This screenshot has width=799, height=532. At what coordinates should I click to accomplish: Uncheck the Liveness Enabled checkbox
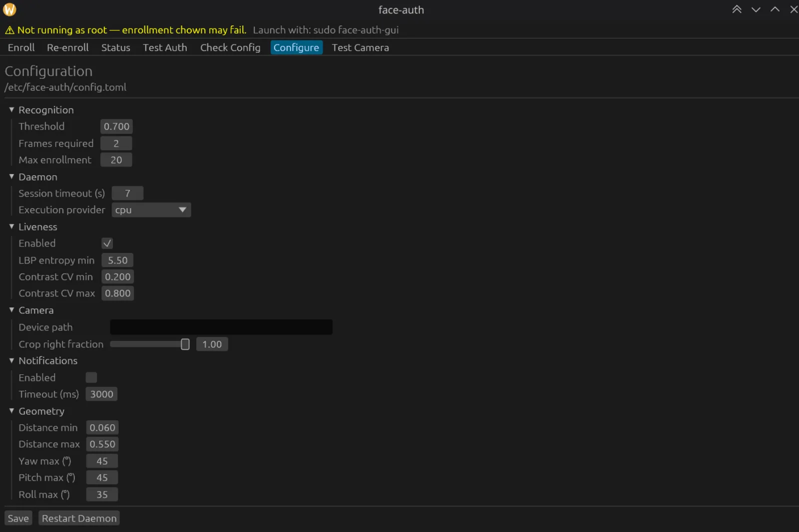coord(107,243)
